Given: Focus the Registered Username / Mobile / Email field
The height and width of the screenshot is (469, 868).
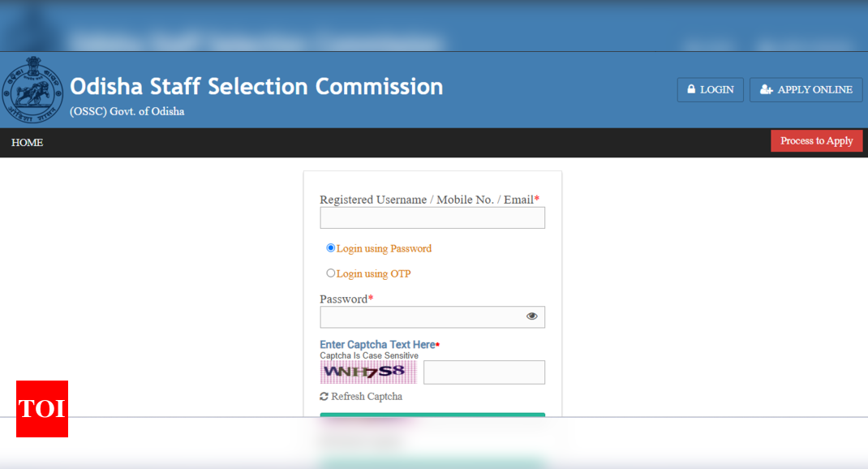Looking at the screenshot, I should (x=432, y=217).
